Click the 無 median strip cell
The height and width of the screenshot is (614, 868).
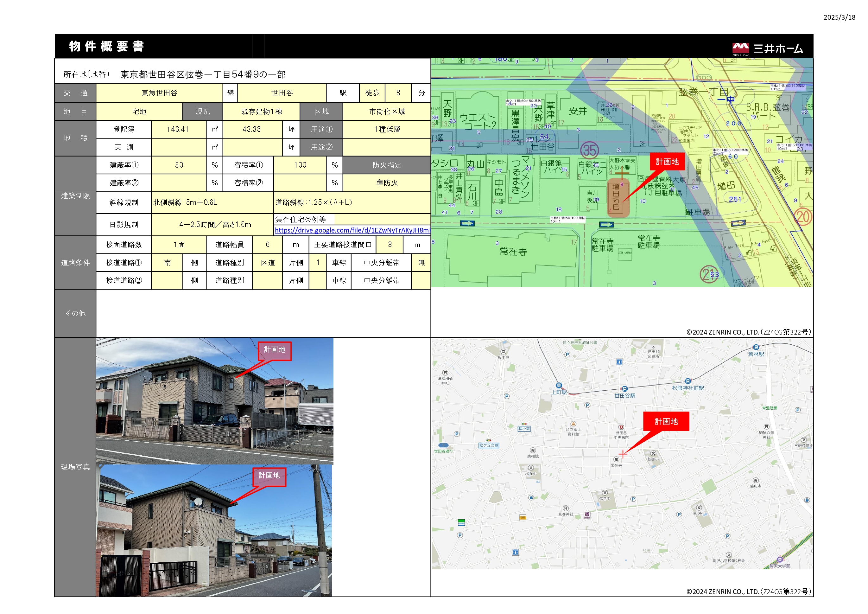421,263
